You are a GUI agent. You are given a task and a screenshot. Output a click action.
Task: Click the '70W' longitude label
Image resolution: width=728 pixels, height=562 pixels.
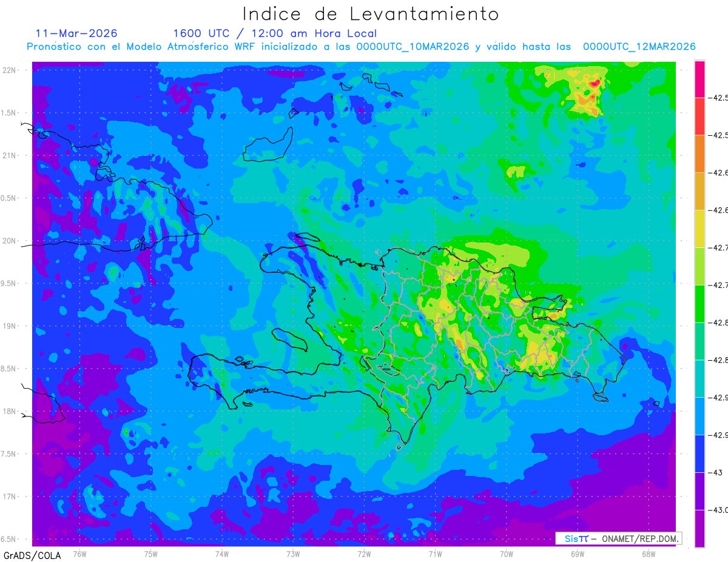(x=507, y=554)
